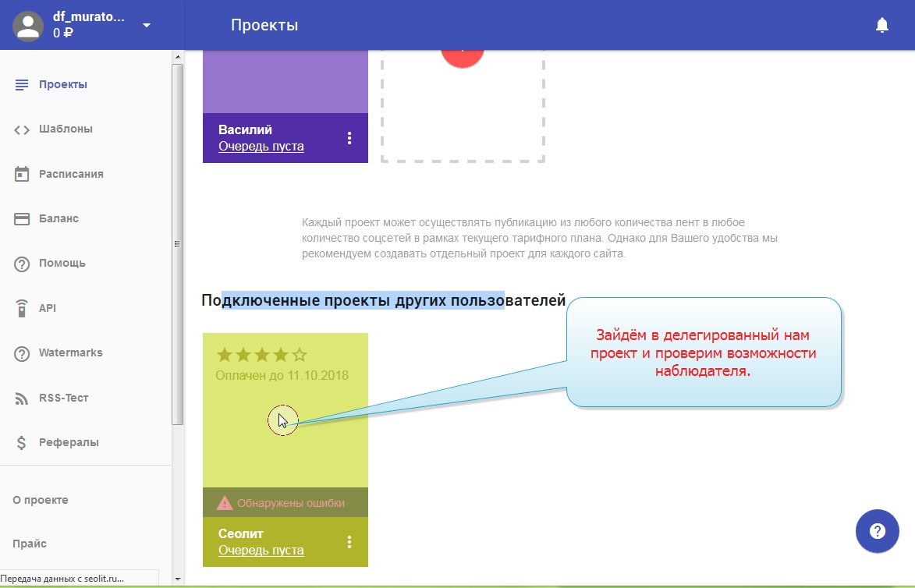Click the Шаблоны code brackets icon
Screen dimensions: 915x588
(22, 129)
